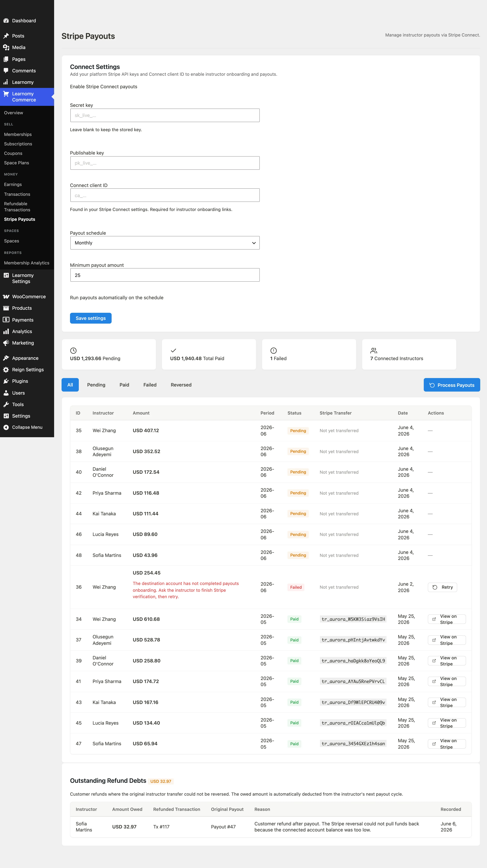Image resolution: width=487 pixels, height=868 pixels.
Task: Click the Save settings button
Action: pyautogui.click(x=91, y=318)
